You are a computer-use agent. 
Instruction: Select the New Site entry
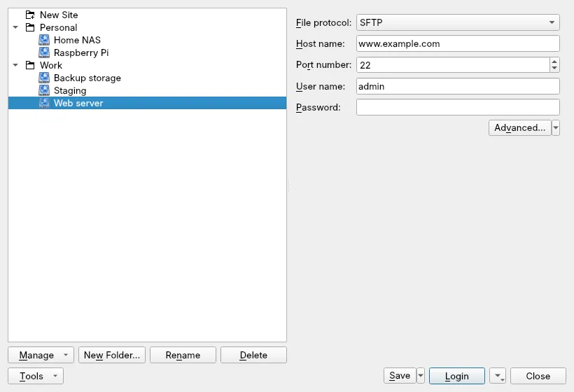(x=59, y=15)
